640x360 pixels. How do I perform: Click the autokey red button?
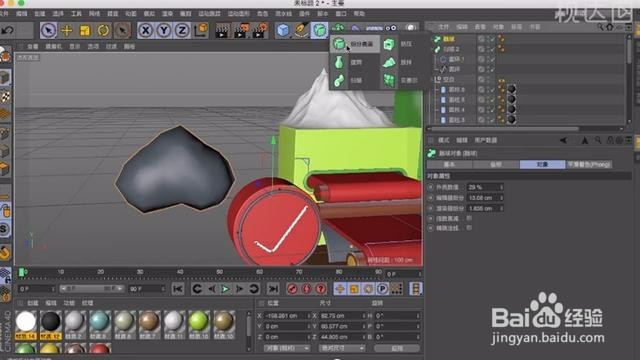coord(307,289)
